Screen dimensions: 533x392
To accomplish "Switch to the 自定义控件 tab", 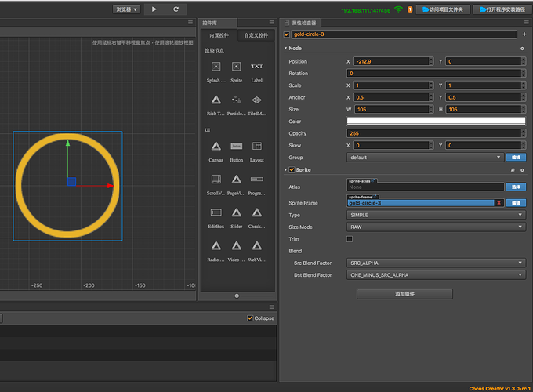I will click(x=256, y=35).
